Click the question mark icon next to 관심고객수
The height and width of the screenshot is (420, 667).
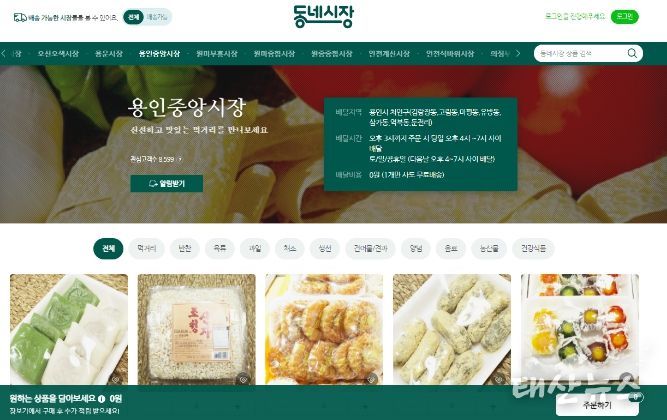[180, 159]
